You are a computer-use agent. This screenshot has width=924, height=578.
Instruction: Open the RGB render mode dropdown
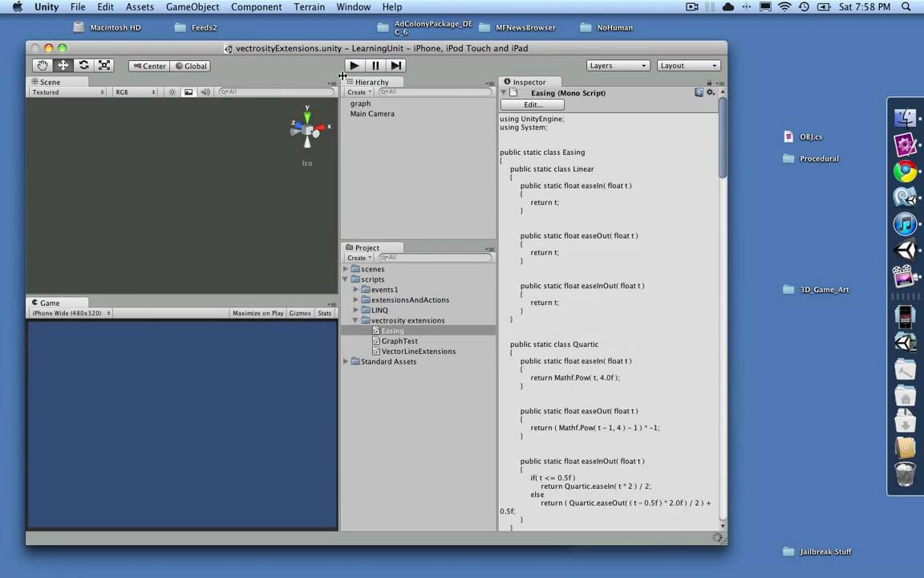tap(135, 92)
